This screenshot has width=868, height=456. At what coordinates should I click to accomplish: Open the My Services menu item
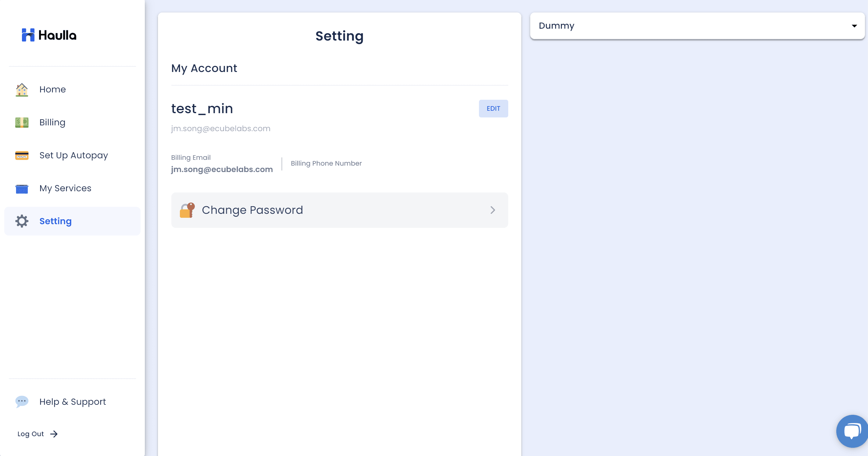click(65, 189)
